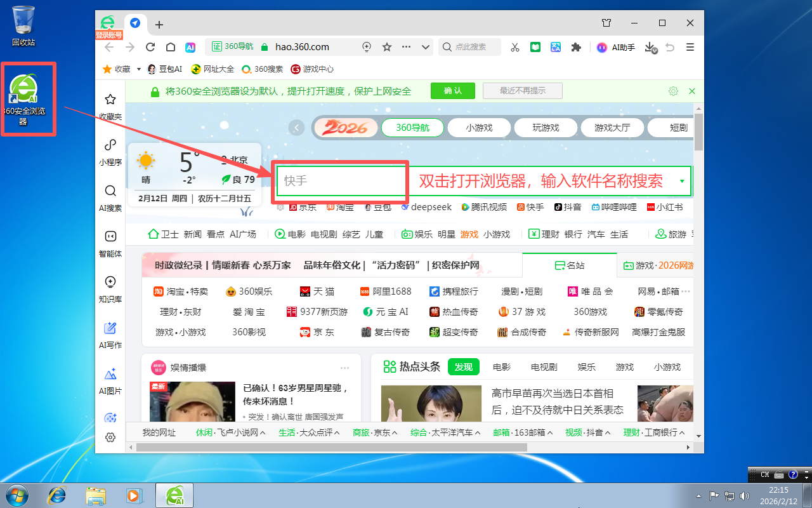812x508 pixels.
Task: Click the lightning speed-mode icon in address bar
Action: click(366, 47)
